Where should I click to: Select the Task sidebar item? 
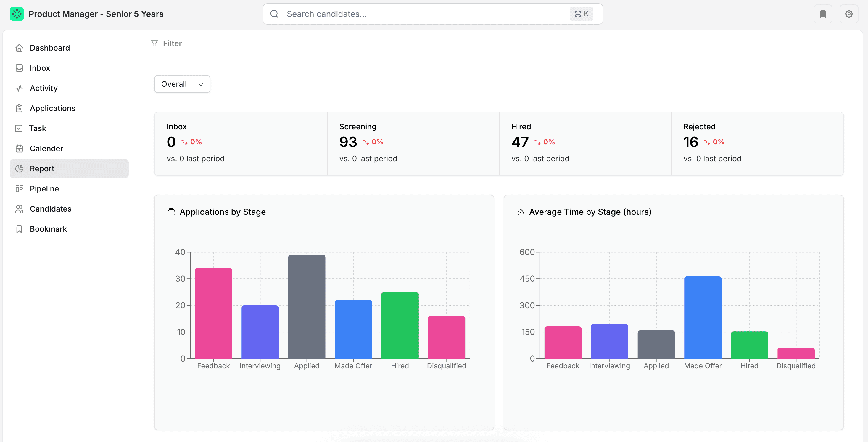[37, 128]
